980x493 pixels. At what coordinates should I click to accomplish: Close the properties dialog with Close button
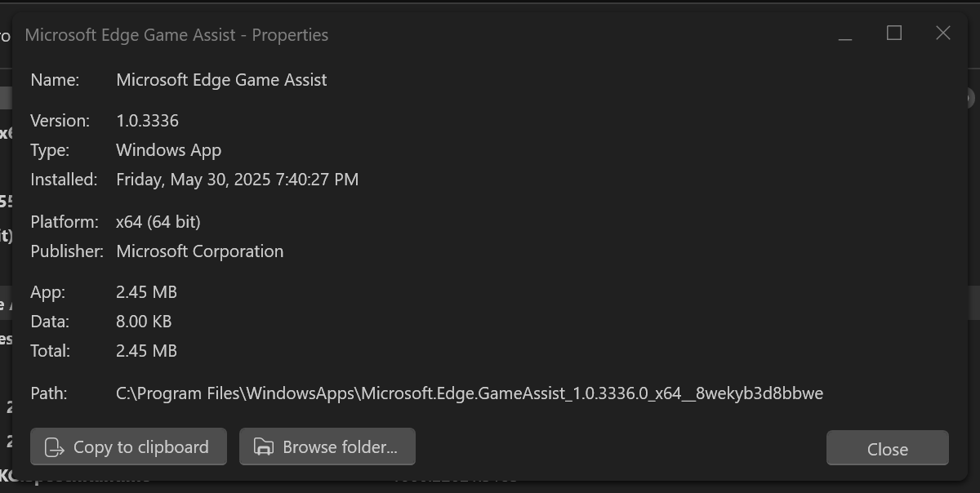coord(888,448)
